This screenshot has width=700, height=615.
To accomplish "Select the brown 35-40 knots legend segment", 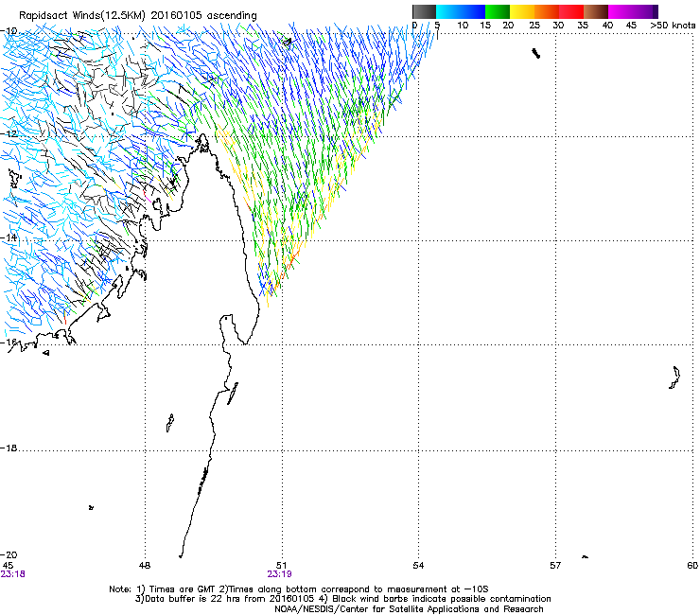I will (596, 11).
